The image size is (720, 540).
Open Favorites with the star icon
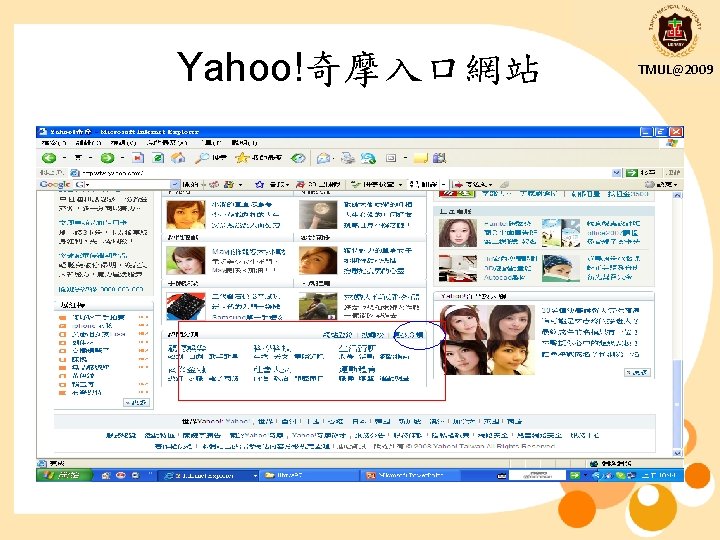coord(242,158)
